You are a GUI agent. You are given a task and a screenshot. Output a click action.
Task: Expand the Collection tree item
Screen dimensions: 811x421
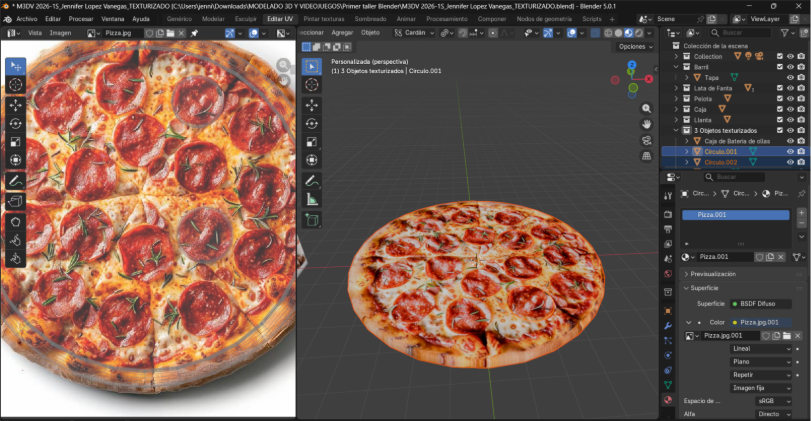pyautogui.click(x=676, y=56)
